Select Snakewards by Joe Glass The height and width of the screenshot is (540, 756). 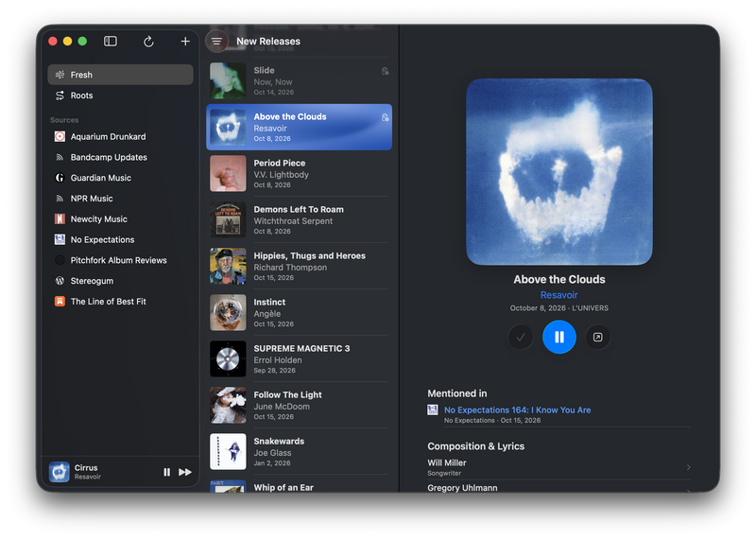(x=299, y=452)
